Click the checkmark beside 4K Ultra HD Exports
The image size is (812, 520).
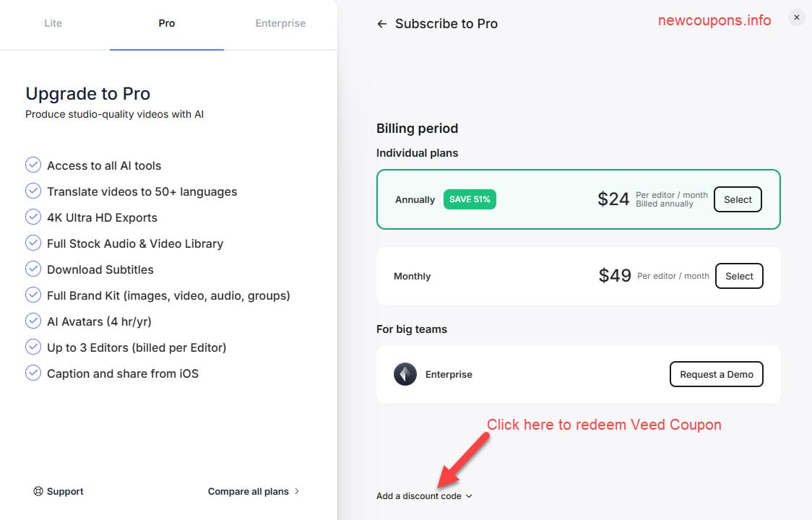click(x=33, y=217)
